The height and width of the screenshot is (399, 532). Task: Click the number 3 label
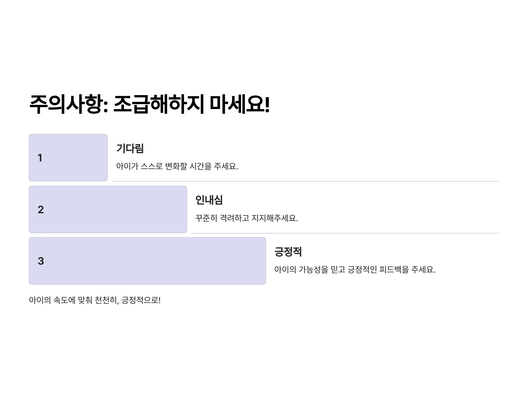tap(41, 261)
